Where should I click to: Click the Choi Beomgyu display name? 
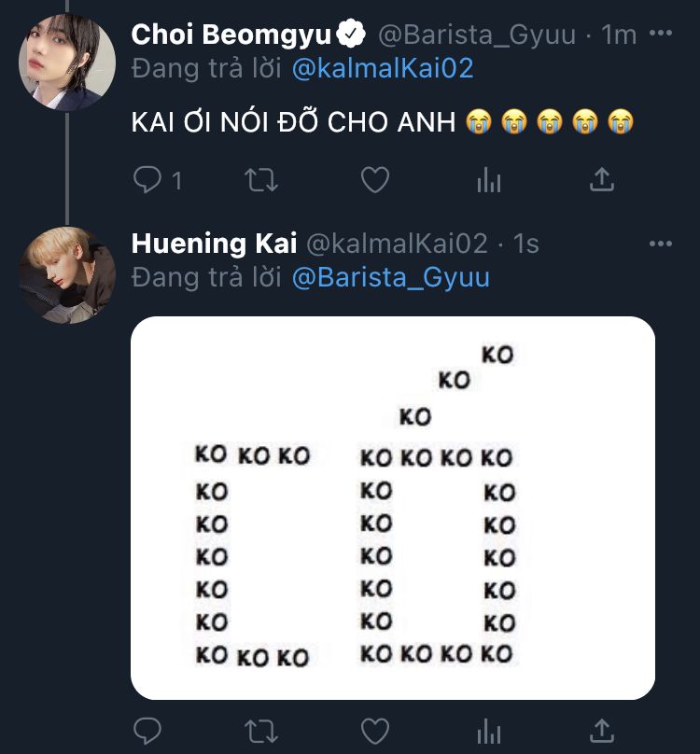[x=231, y=35]
